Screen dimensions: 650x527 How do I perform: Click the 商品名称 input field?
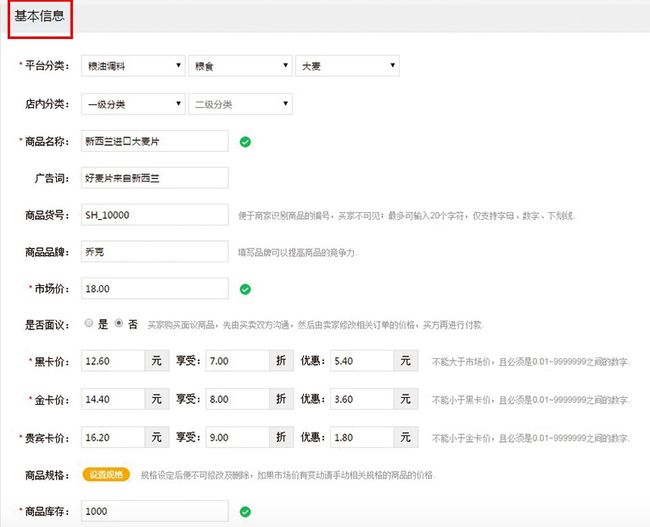click(x=155, y=141)
